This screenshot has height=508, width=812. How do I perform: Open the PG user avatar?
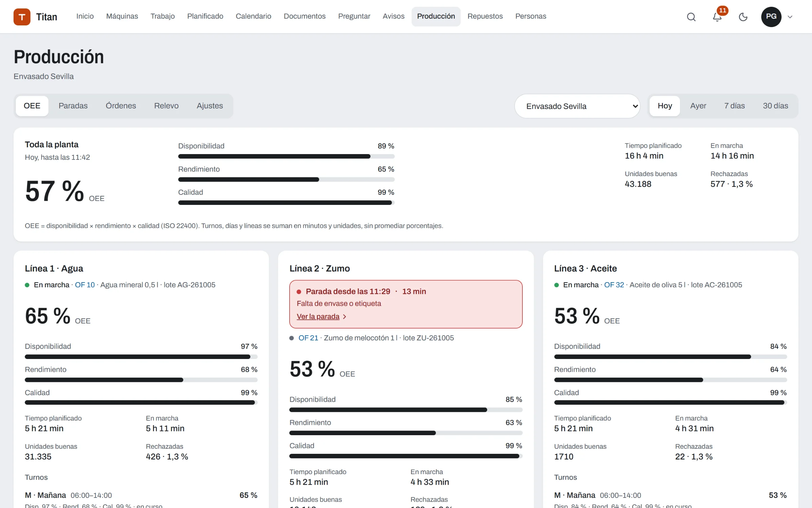click(x=771, y=17)
